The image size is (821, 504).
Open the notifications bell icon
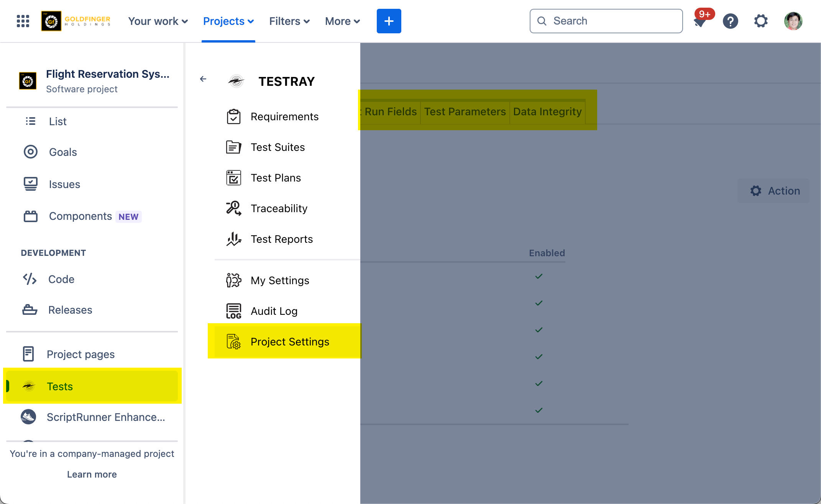[700, 22]
